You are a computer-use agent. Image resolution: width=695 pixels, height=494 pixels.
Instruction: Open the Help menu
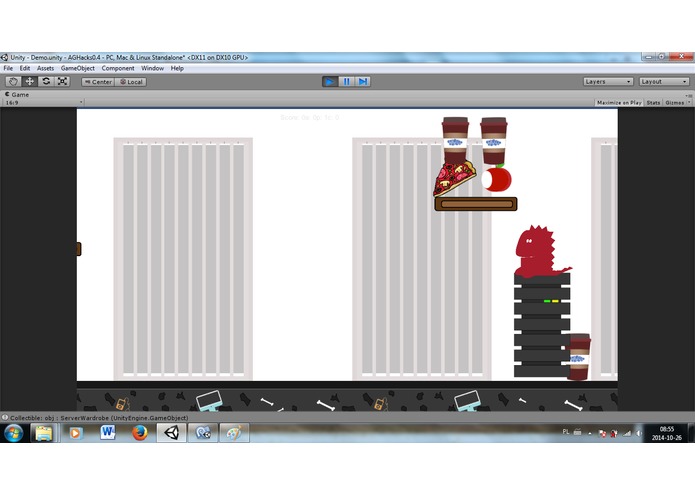[x=177, y=68]
